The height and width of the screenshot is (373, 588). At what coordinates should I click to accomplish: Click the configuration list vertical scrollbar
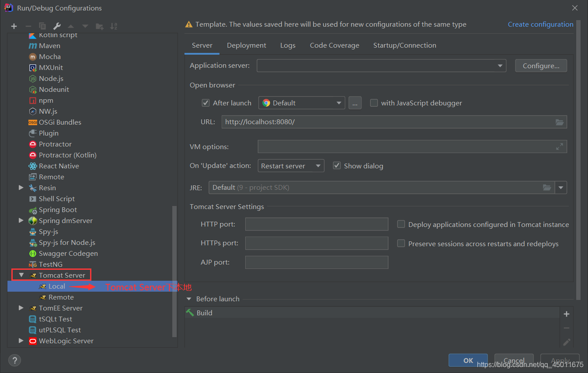tap(175, 271)
